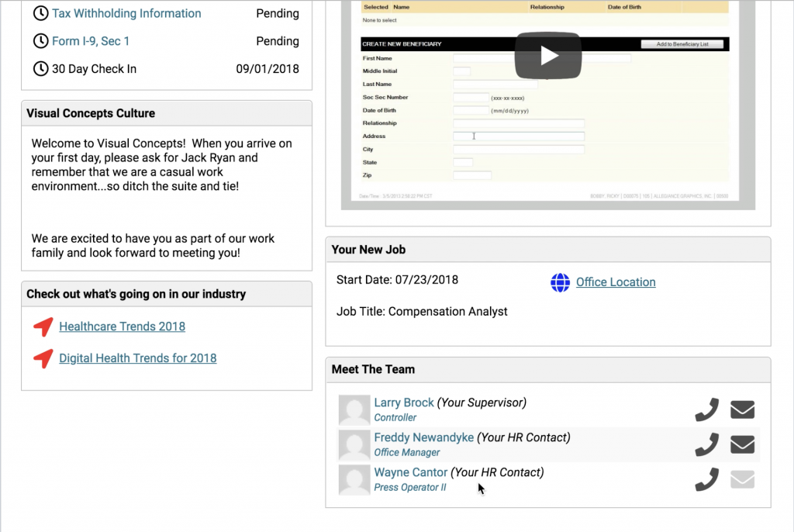Viewport: 794px width, 532px height.
Task: Email Larry Brock using envelope icon
Action: coord(742,409)
